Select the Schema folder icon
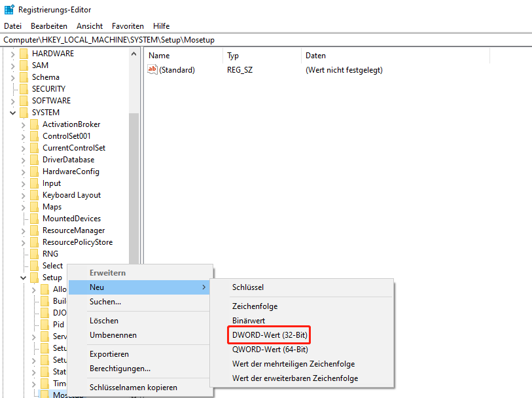Screen dimensions: 532x398 (x=24, y=77)
